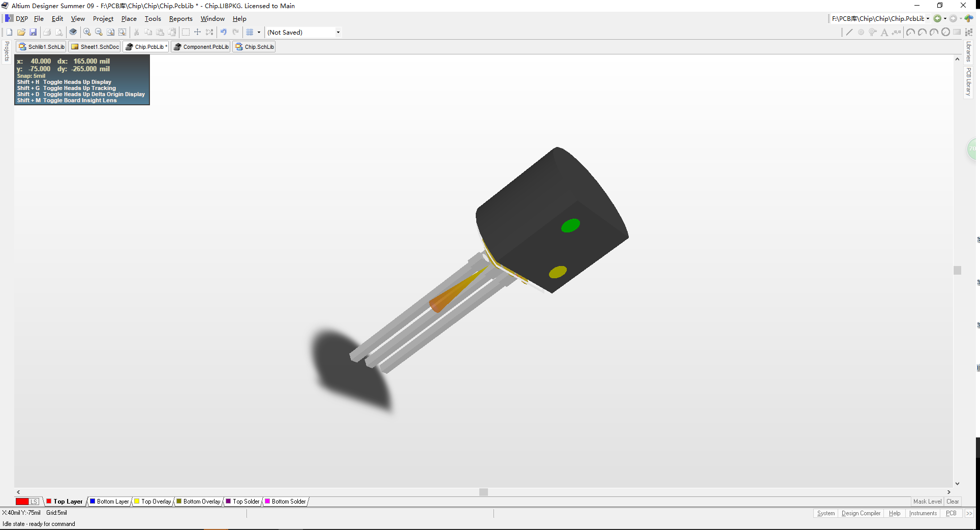Navigate back with green arrow button

937,19
